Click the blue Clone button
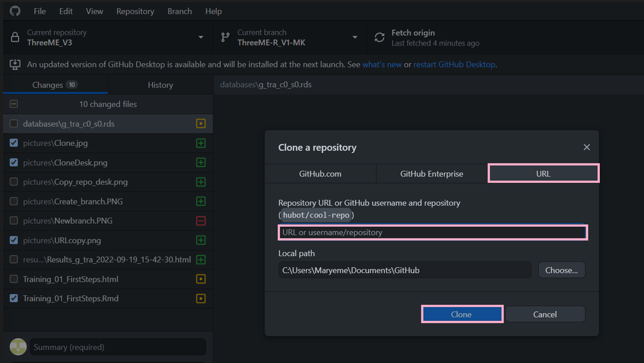The width and height of the screenshot is (644, 363). click(461, 314)
